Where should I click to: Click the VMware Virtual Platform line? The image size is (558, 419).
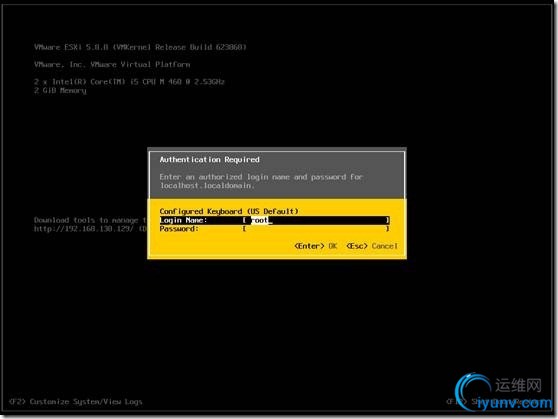[112, 64]
